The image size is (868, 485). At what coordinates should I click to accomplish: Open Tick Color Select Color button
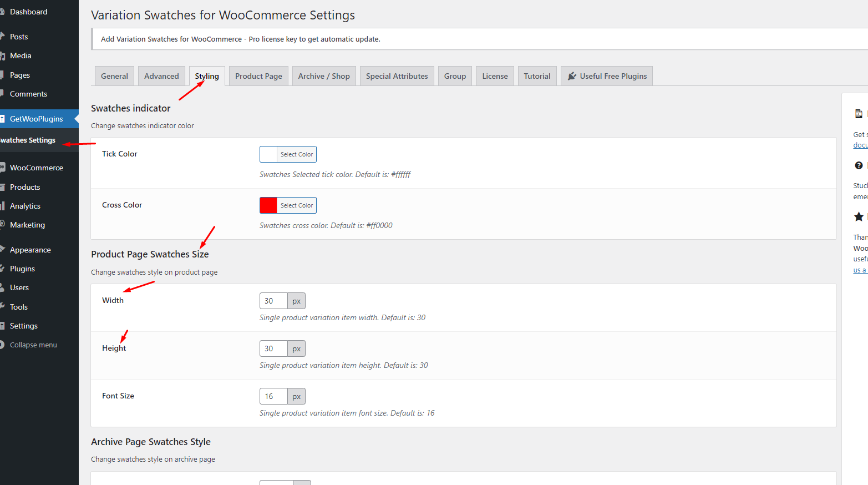[297, 154]
